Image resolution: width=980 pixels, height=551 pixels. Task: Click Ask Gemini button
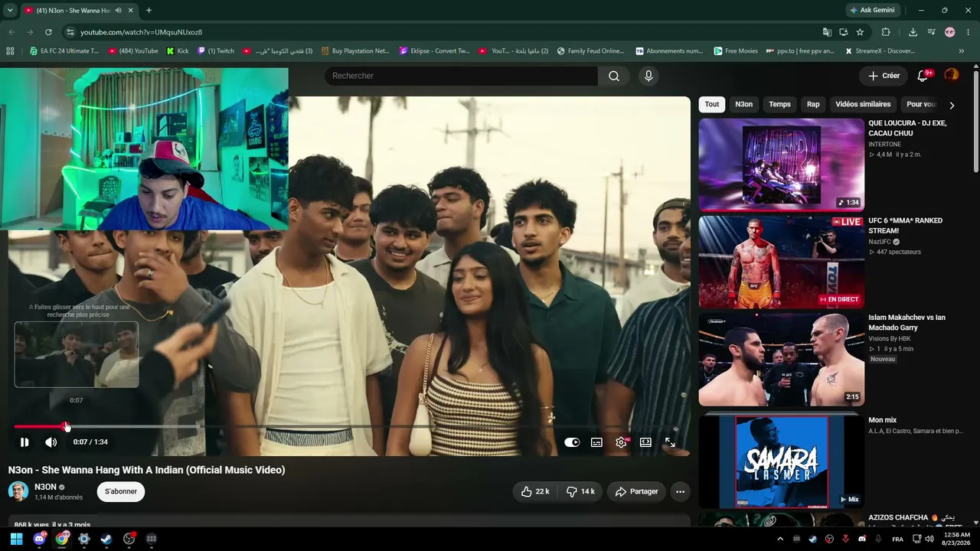[x=872, y=11]
